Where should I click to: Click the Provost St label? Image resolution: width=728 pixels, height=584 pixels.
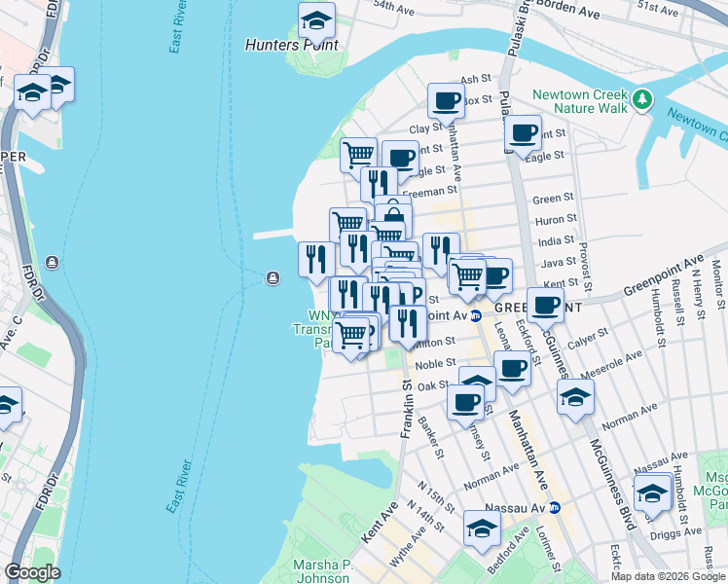coord(586,267)
